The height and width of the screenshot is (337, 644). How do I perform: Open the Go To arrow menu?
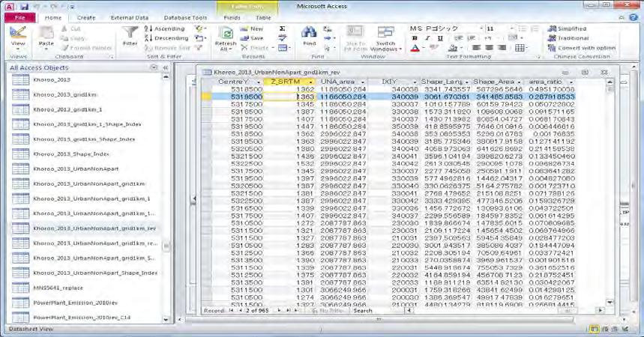[328, 38]
